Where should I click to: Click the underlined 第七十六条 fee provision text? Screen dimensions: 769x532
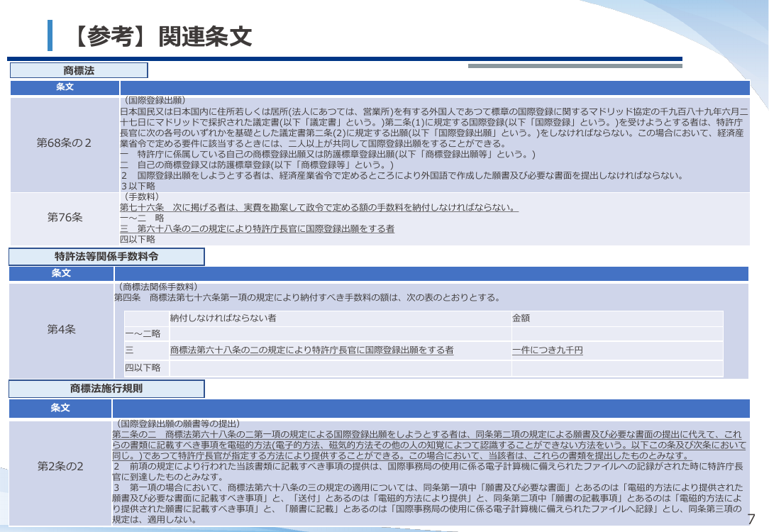319,207
